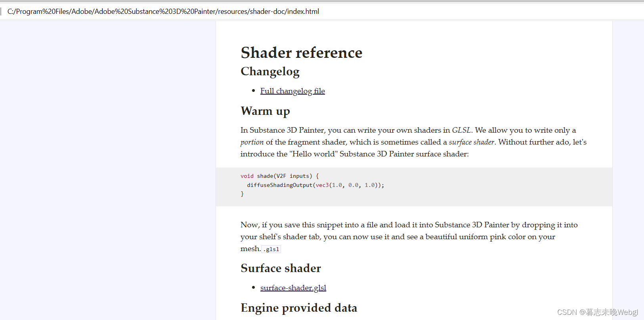Click the diffuseShadingOutput code line

point(315,185)
